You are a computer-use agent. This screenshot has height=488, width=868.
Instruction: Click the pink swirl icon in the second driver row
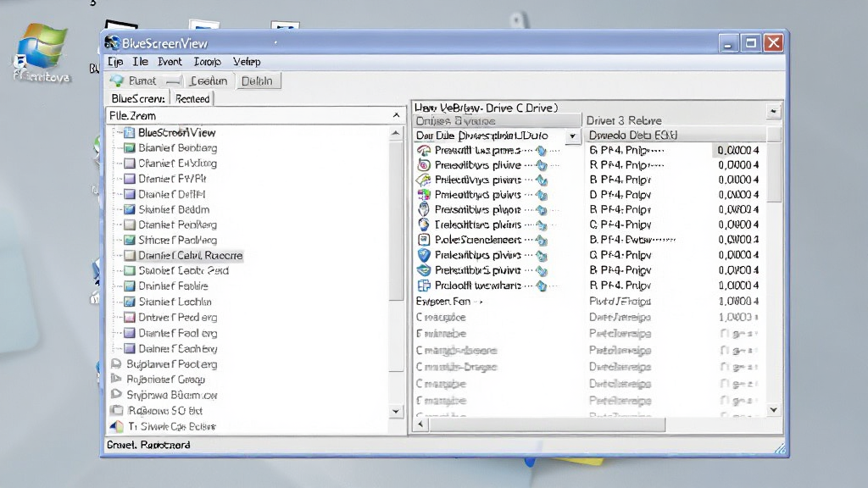424,165
